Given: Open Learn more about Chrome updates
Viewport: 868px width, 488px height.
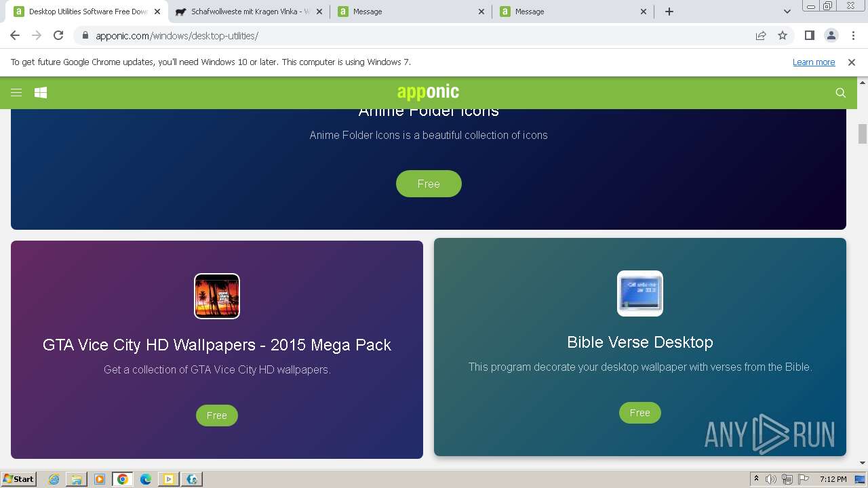Looking at the screenshot, I should point(814,62).
